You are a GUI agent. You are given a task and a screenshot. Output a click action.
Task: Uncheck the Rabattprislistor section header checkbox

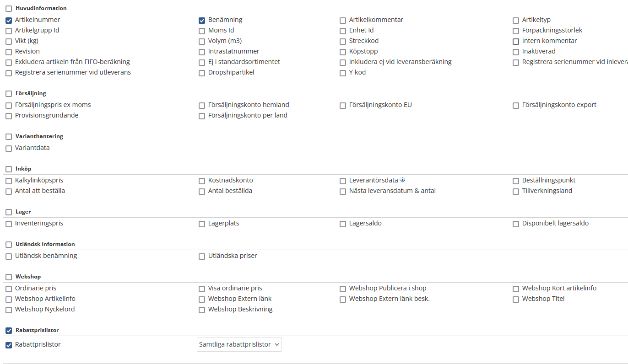tap(9, 331)
